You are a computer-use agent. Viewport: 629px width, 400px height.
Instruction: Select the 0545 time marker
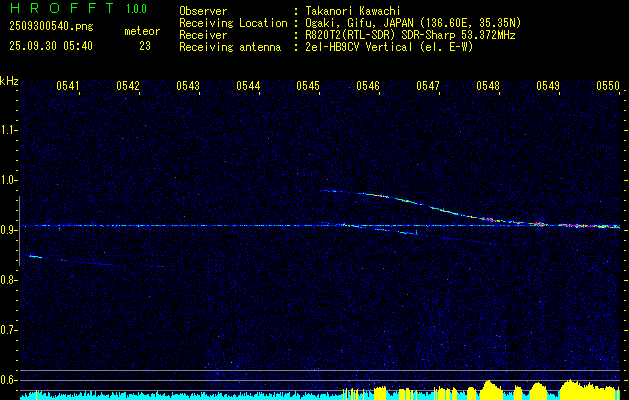tap(308, 86)
